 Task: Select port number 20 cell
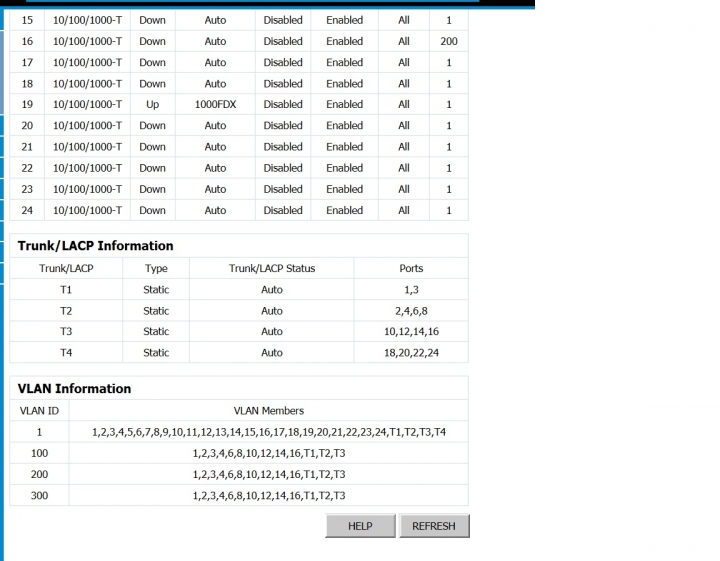(27, 126)
